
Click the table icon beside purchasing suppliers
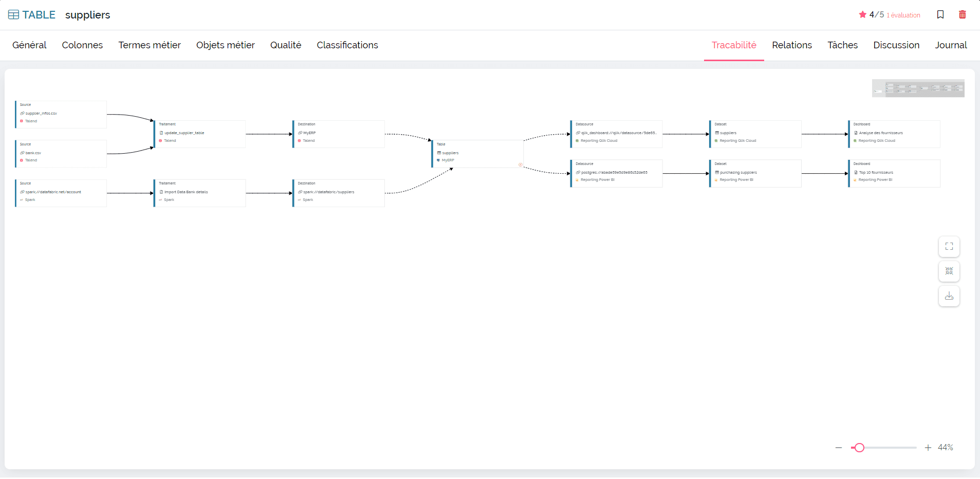click(717, 173)
